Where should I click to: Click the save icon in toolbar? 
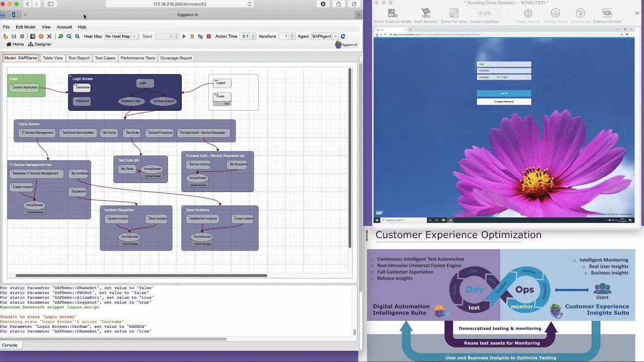coord(14,36)
